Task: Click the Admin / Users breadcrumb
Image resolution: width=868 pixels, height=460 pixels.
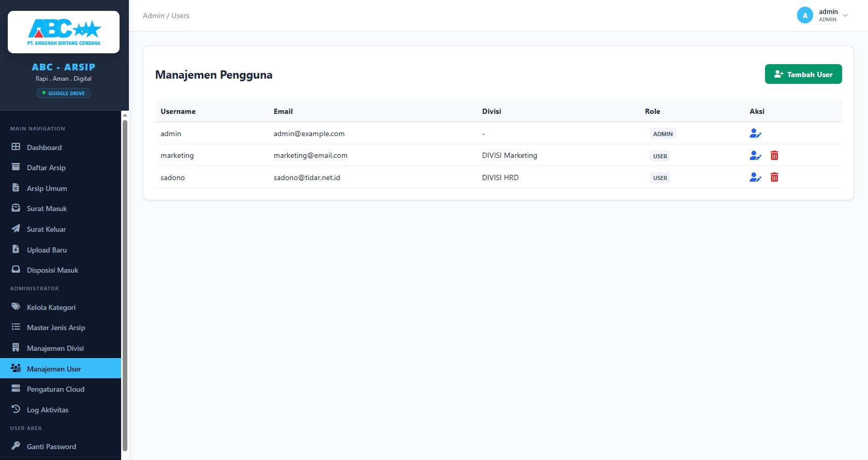Action: point(166,16)
